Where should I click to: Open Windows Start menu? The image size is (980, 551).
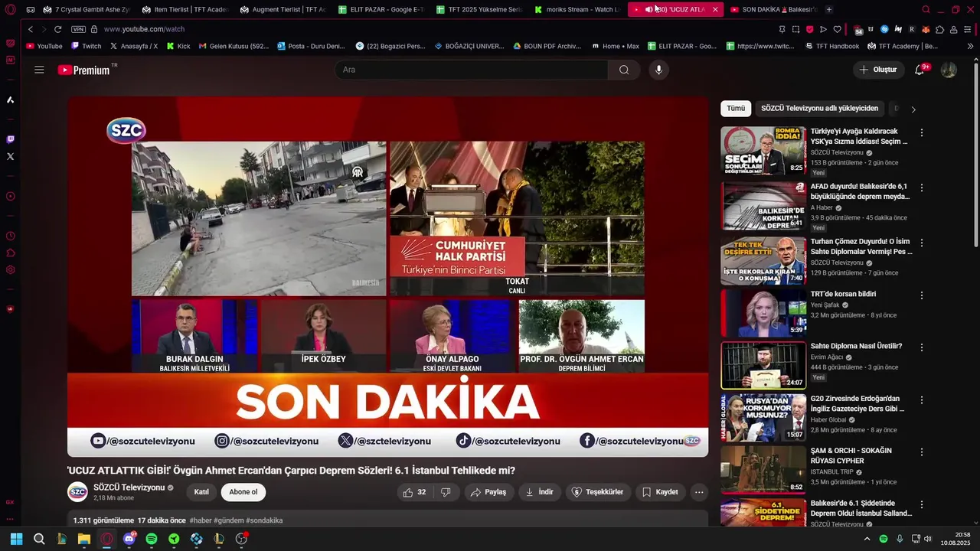(16, 539)
